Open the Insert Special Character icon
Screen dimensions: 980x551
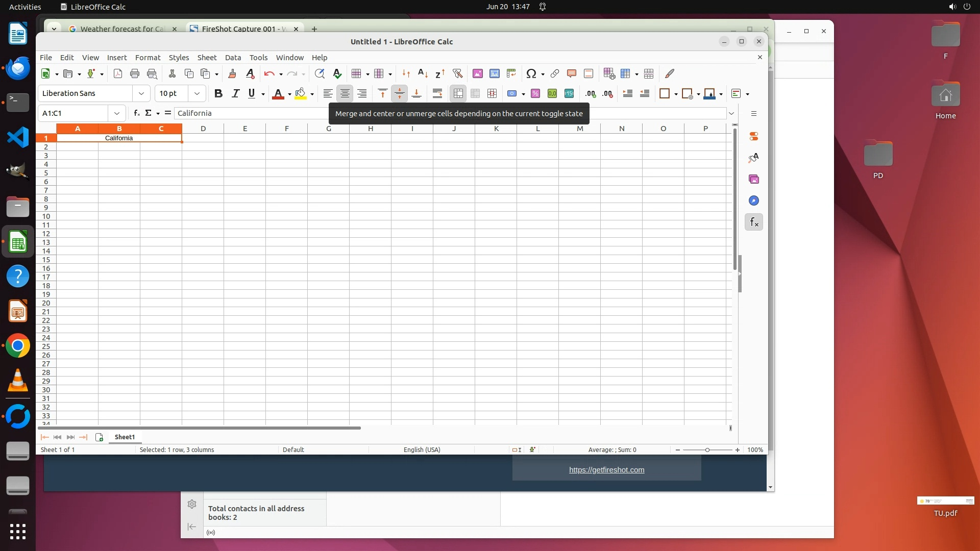tap(531, 73)
